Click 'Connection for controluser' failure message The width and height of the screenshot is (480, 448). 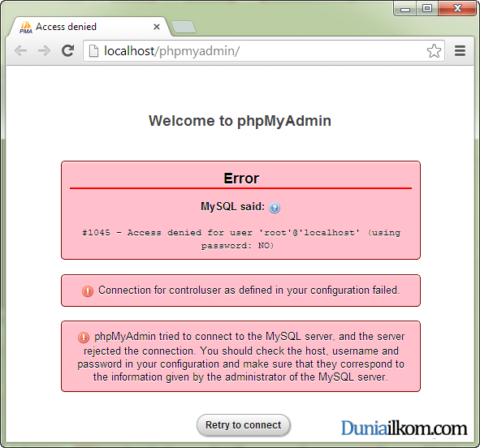point(249,291)
